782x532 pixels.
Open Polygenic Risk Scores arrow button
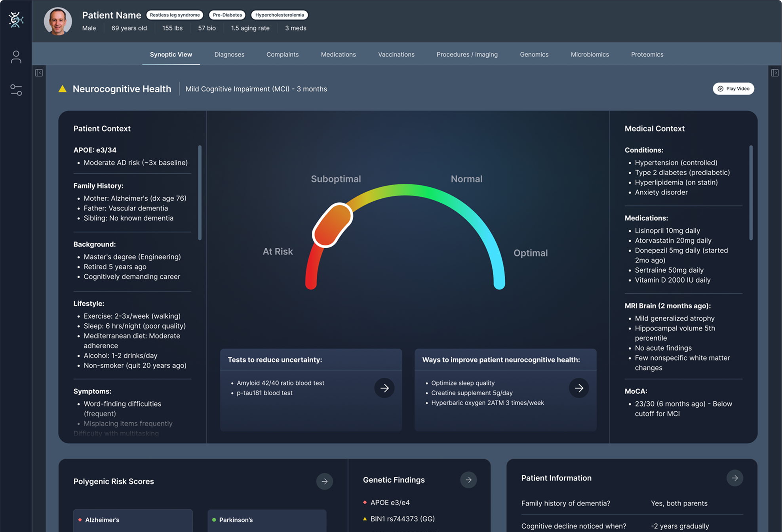click(324, 481)
